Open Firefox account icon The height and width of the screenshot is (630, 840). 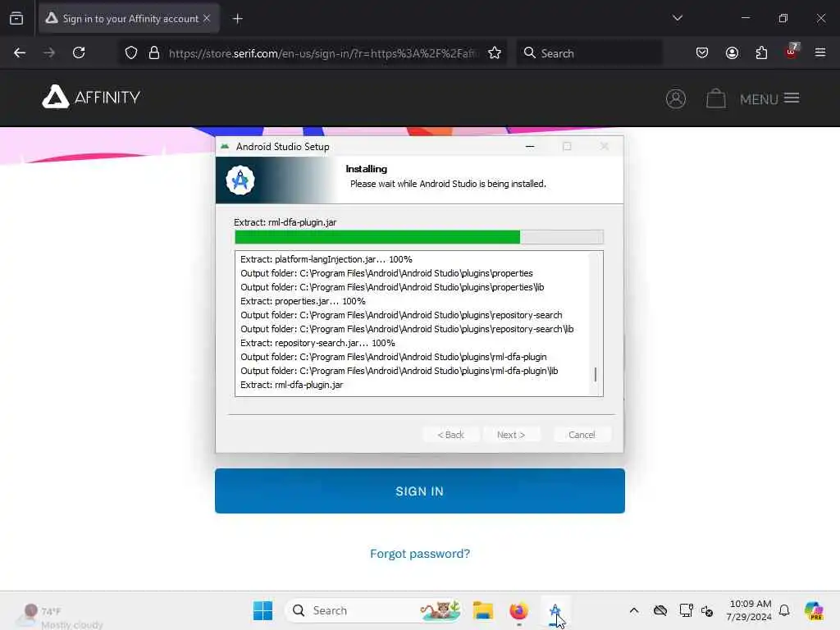coord(732,52)
